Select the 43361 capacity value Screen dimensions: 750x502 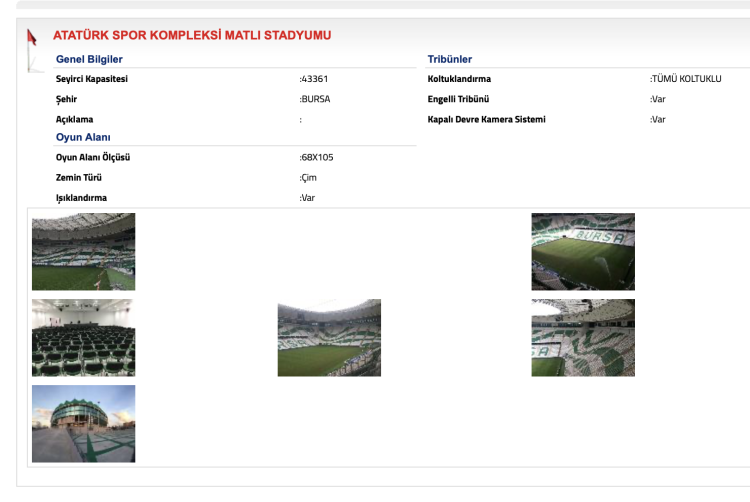314,79
